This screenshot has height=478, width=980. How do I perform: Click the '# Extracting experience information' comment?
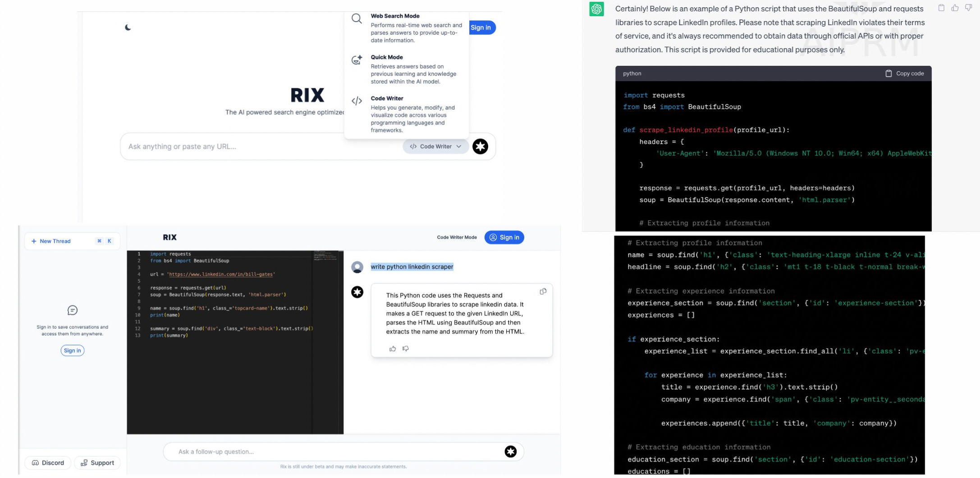701,291
